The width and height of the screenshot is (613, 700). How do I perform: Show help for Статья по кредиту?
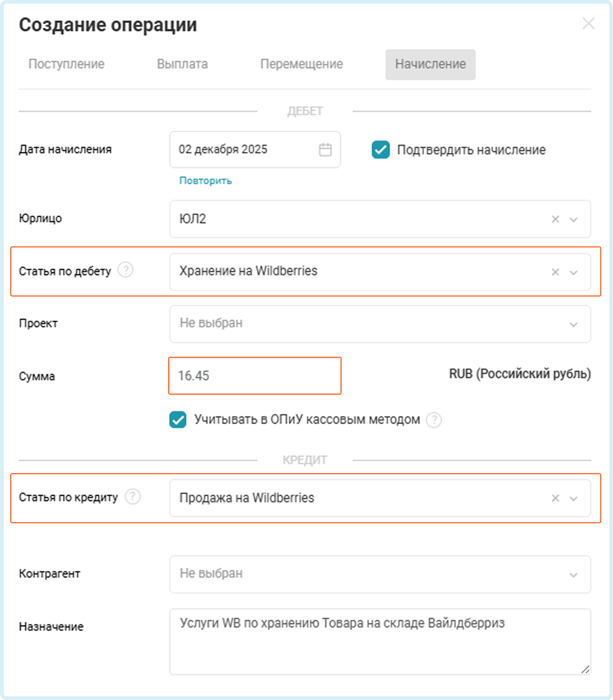pyautogui.click(x=133, y=496)
